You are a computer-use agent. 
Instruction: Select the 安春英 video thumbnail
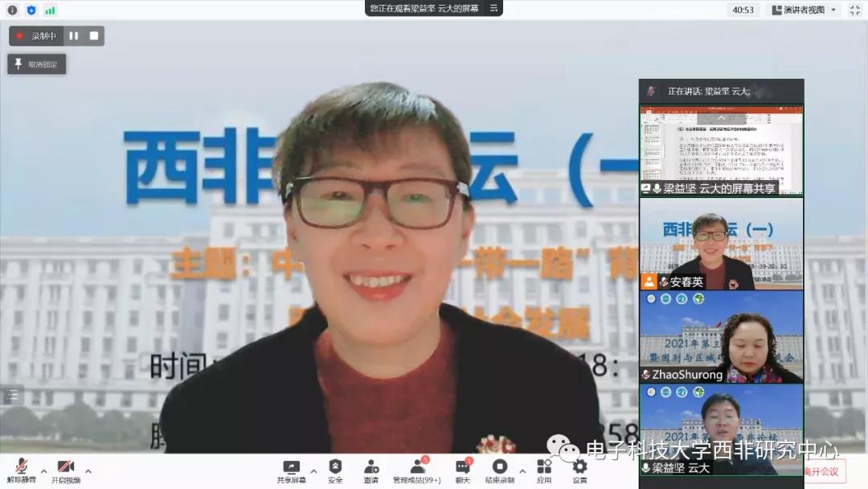[721, 244]
